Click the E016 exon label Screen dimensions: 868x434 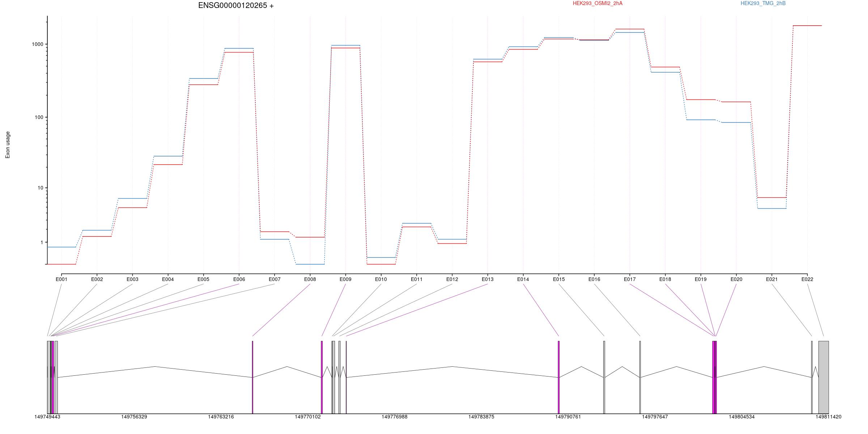[594, 279]
